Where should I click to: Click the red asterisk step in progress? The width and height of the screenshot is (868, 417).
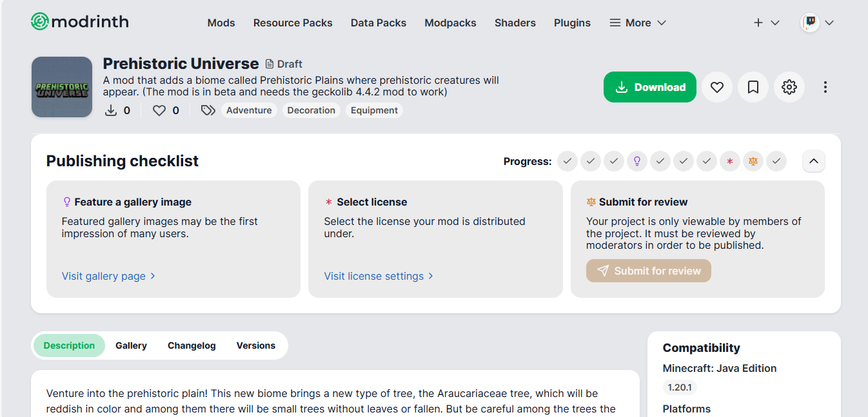tap(730, 161)
